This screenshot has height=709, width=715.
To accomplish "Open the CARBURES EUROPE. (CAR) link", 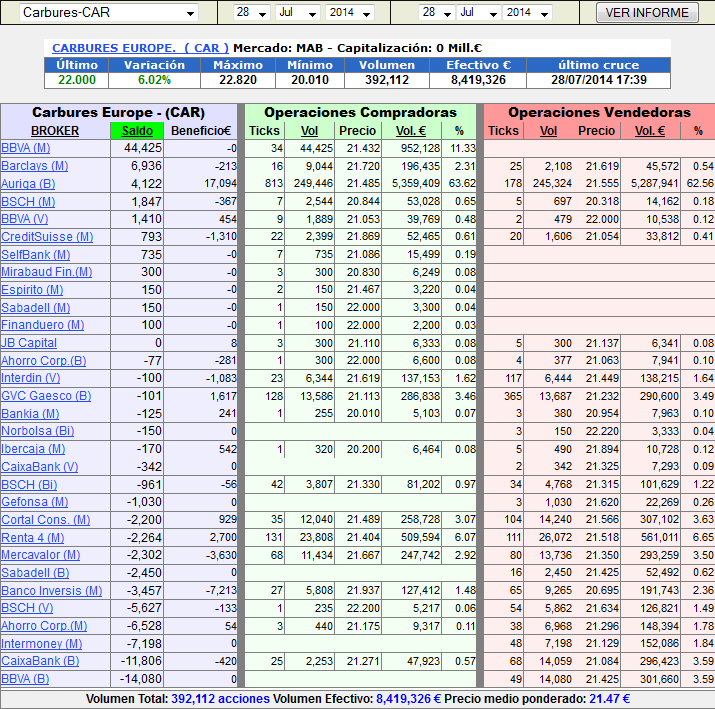I will [x=140, y=48].
